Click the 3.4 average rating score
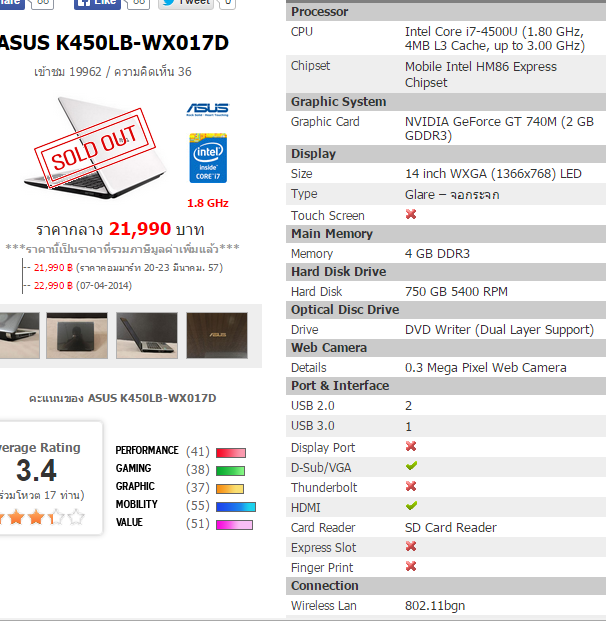This screenshot has width=606, height=621. pyautogui.click(x=36, y=470)
